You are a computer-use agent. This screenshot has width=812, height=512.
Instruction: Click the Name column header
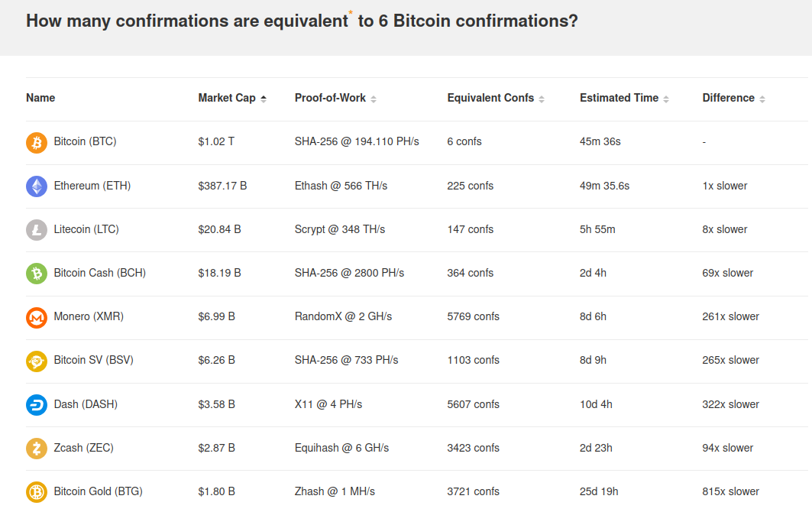point(40,98)
